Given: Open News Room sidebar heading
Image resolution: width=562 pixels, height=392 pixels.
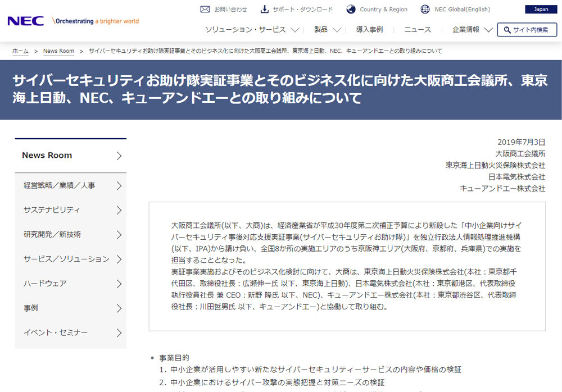Looking at the screenshot, I should [x=47, y=156].
